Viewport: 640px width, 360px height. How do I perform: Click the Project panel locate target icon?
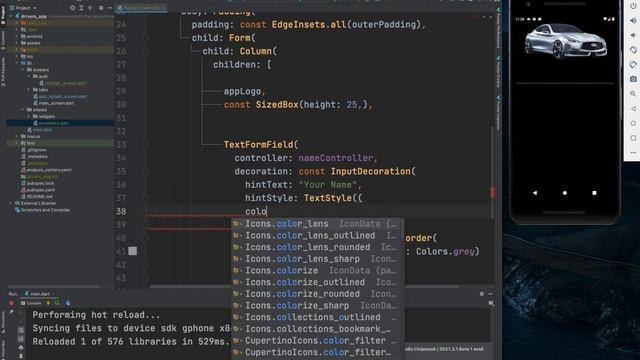pos(73,8)
